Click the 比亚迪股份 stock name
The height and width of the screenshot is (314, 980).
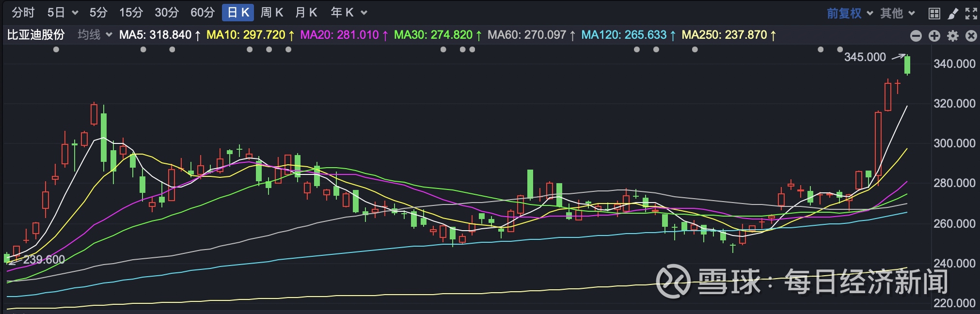pos(36,35)
